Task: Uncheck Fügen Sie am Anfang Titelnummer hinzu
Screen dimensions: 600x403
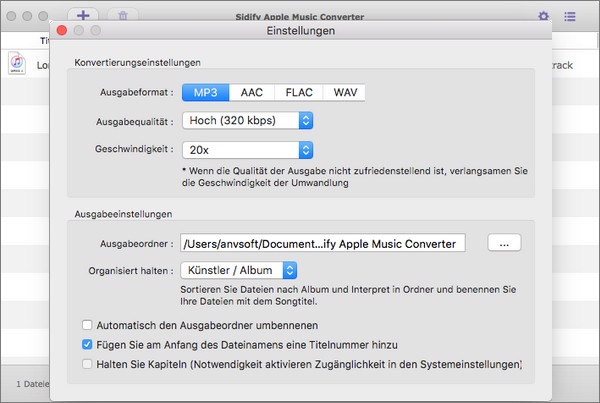Action: [87, 344]
